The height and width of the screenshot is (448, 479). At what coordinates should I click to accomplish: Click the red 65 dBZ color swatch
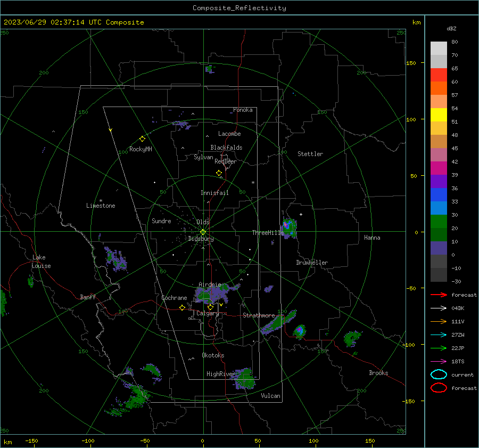point(439,75)
